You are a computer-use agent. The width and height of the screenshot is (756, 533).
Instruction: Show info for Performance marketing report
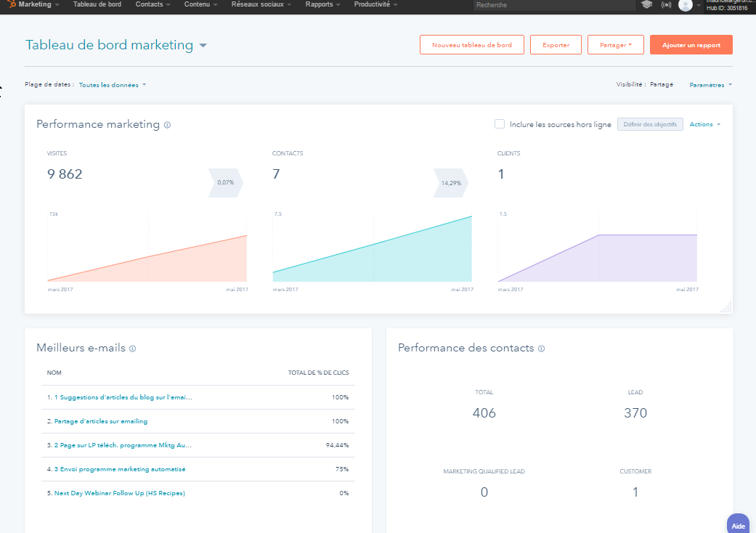[167, 125]
